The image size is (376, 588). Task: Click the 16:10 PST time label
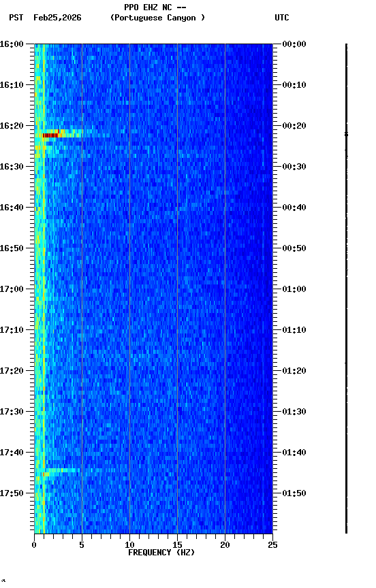(12, 85)
